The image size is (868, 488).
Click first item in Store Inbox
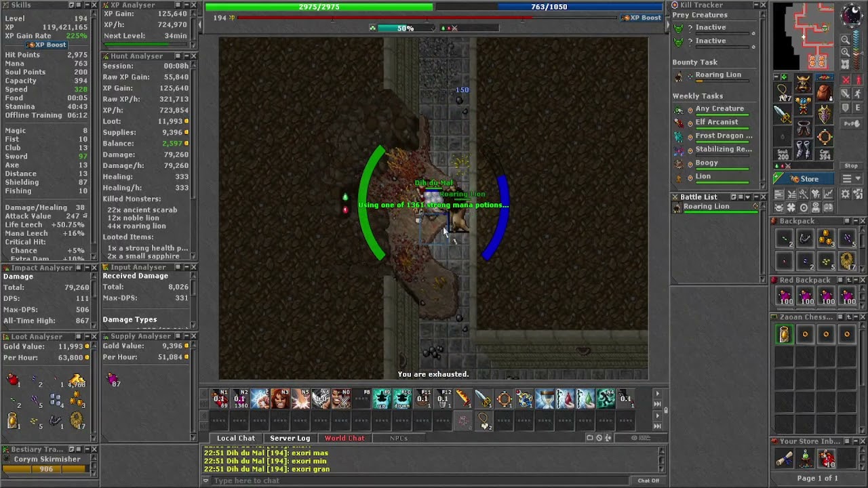pos(785,459)
